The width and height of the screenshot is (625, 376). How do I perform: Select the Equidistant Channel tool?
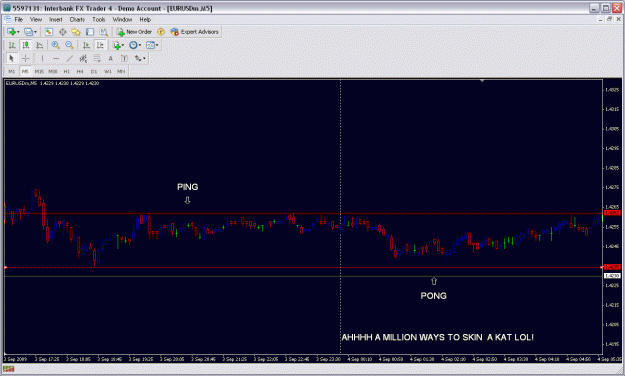click(x=83, y=59)
